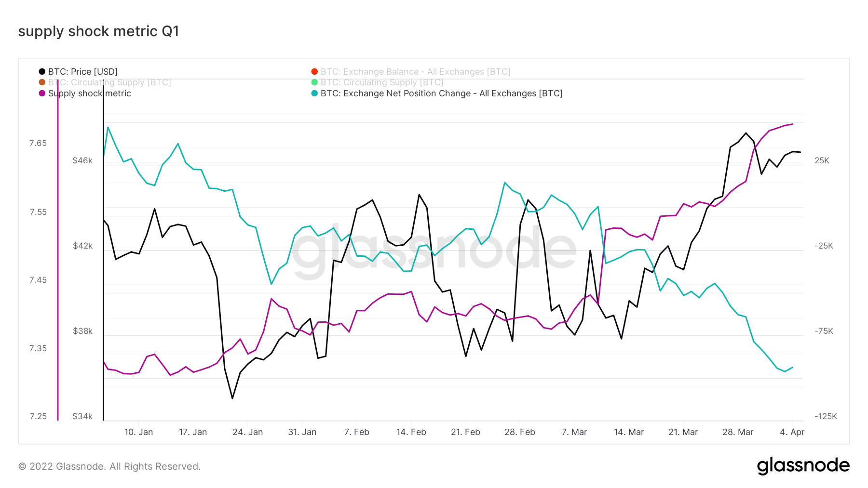Select the "14. Mar" x-axis date label
The image size is (868, 488).
tap(628, 432)
